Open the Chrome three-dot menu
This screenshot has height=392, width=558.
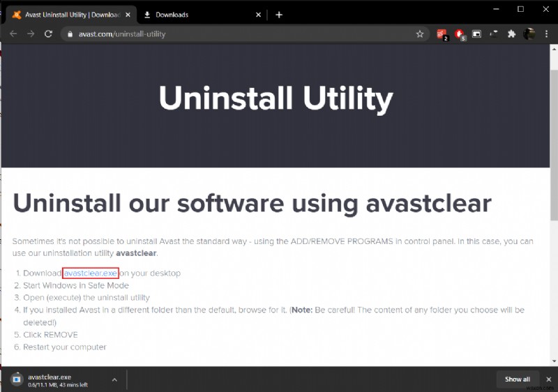[547, 33]
